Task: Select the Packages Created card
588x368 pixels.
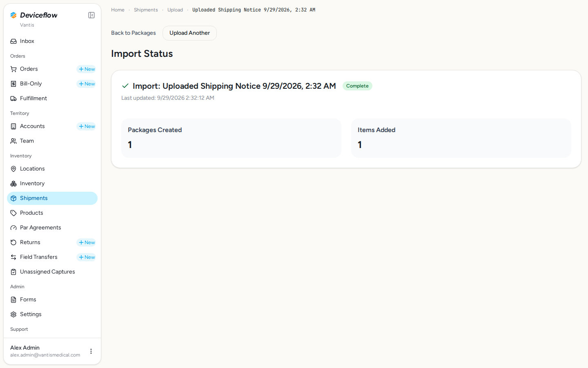Action: pos(231,138)
